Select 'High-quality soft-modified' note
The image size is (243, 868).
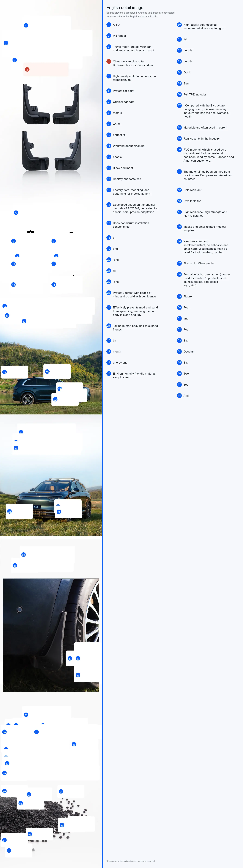coord(204,27)
